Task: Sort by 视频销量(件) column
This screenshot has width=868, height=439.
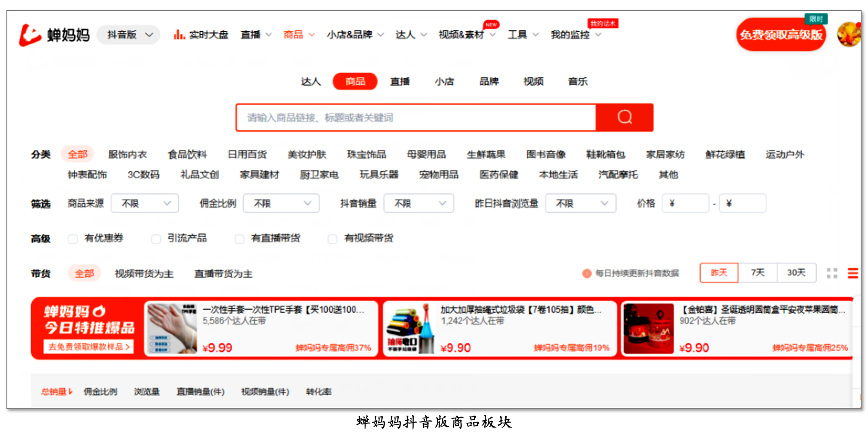Action: pos(265,391)
